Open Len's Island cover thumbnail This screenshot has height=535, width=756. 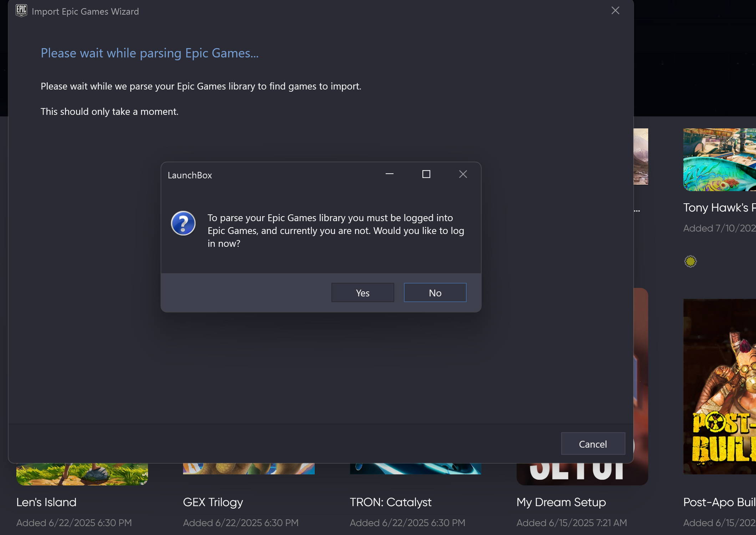(x=82, y=474)
